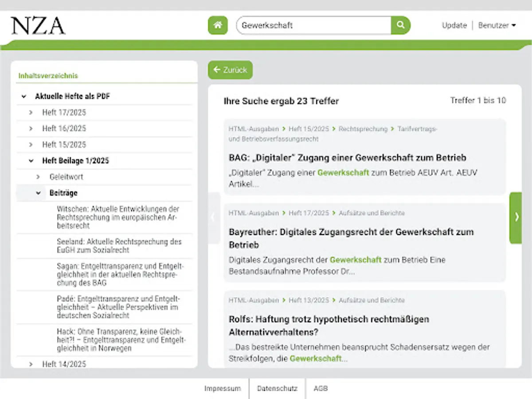Collapse the Beiträge section
532x399 pixels.
tap(38, 192)
